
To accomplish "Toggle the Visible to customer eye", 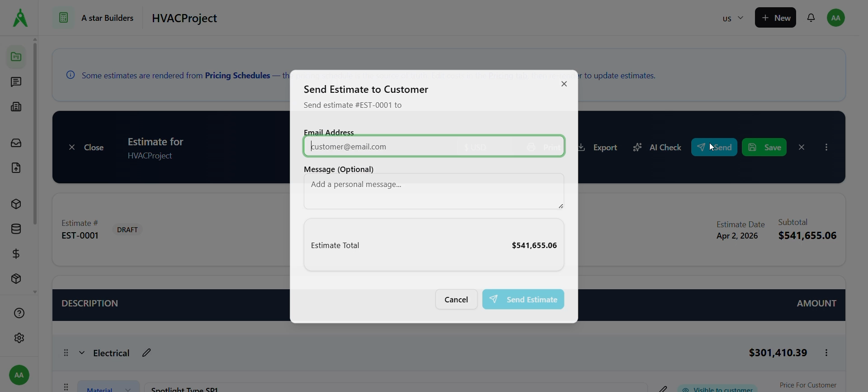I will click(686, 389).
